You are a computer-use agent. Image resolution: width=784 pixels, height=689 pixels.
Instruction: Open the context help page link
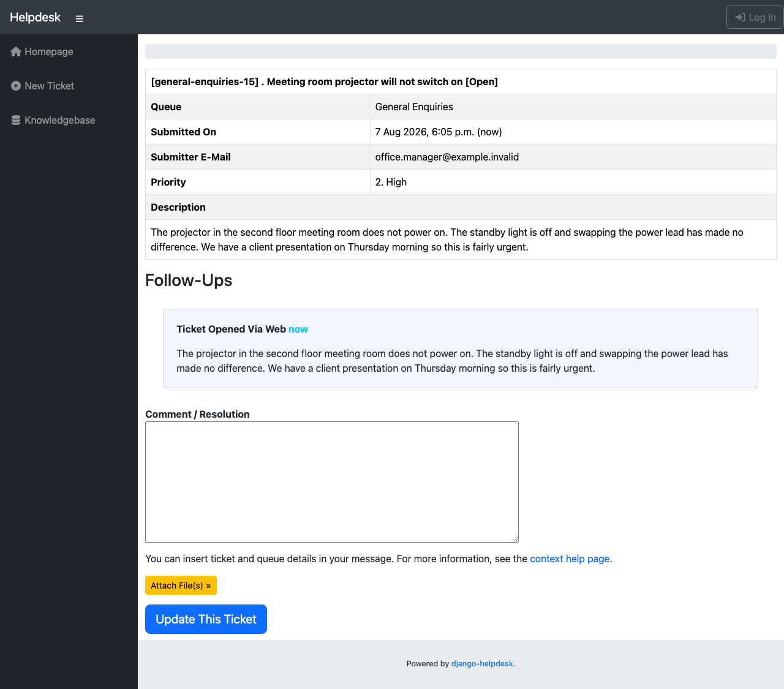(570, 559)
